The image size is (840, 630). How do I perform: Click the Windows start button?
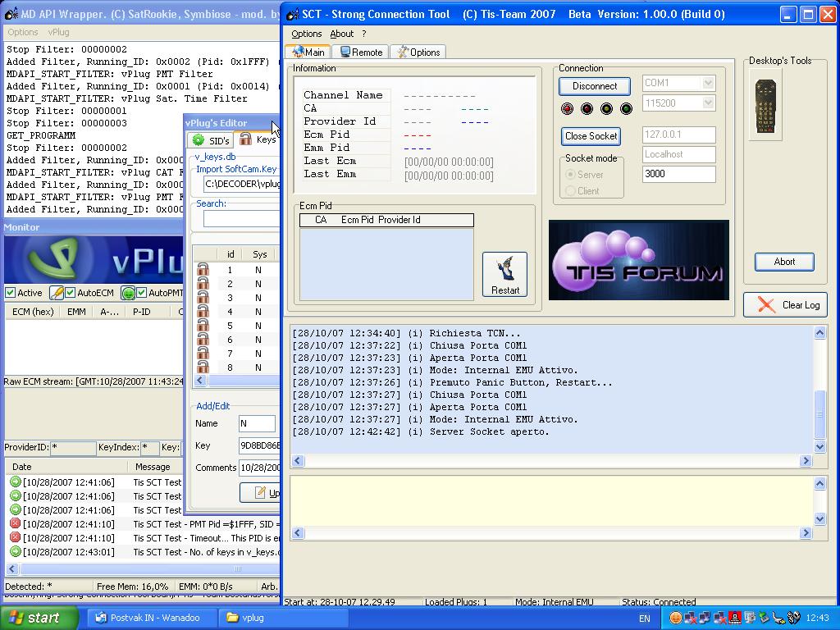pos(39,619)
